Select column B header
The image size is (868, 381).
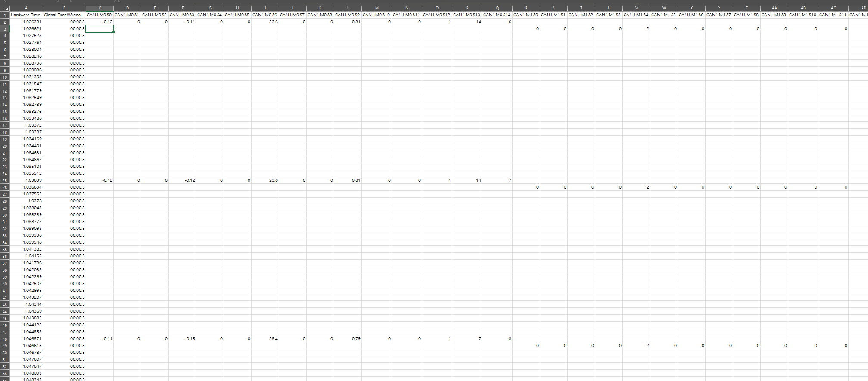click(64, 8)
